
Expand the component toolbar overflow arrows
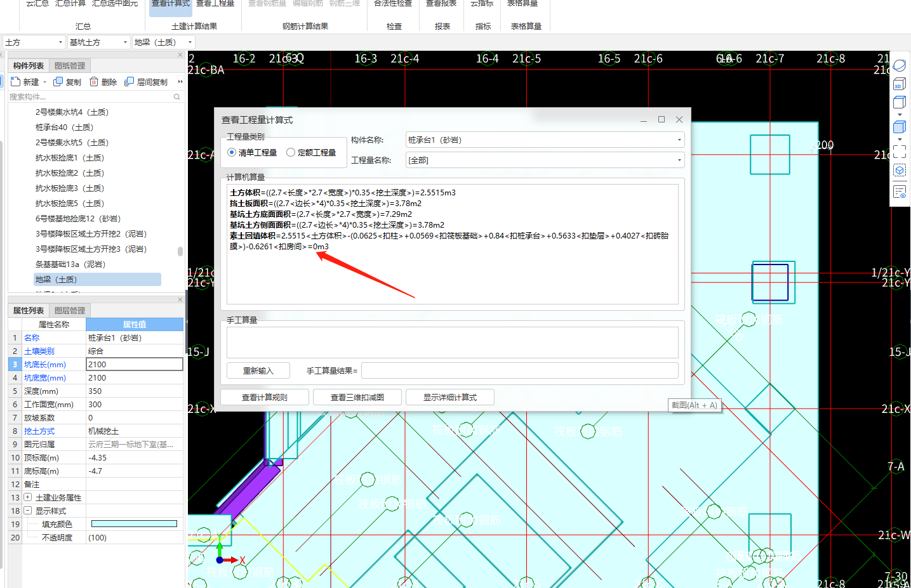(180, 82)
